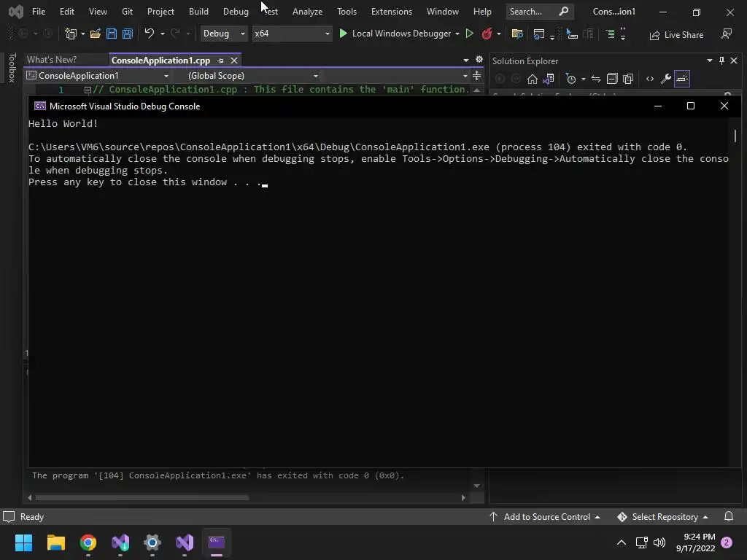Open the Debug menu
This screenshot has width=747, height=560.
(236, 12)
